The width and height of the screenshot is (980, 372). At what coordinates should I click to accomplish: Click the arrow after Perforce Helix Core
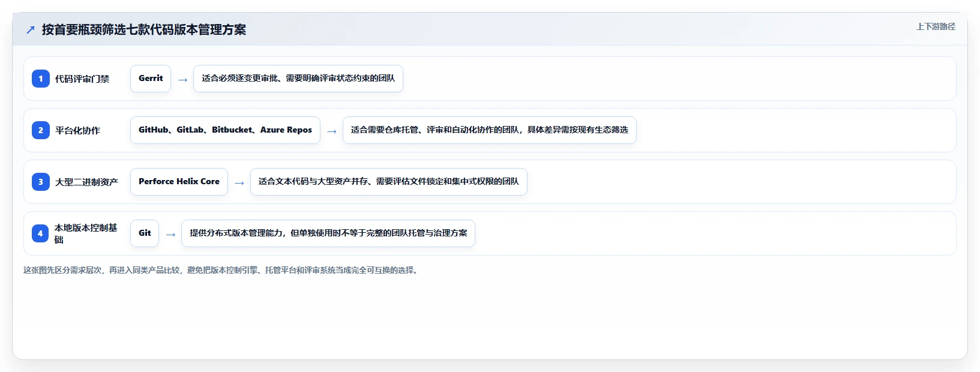pos(239,182)
